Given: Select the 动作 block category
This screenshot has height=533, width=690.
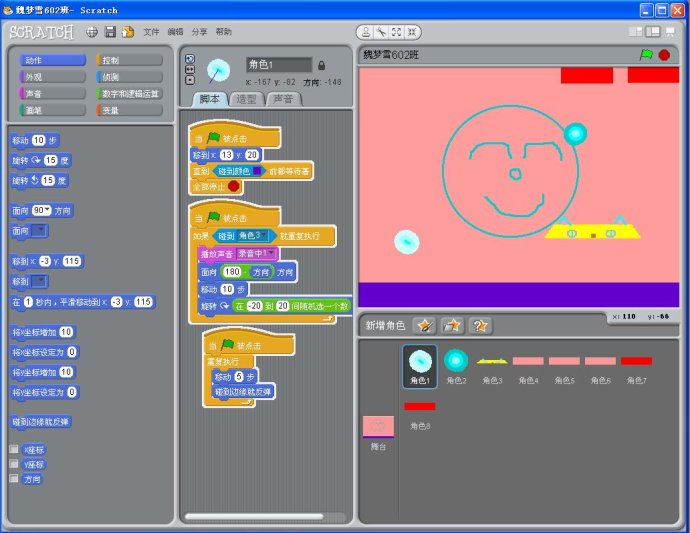Looking at the screenshot, I should 52,60.
